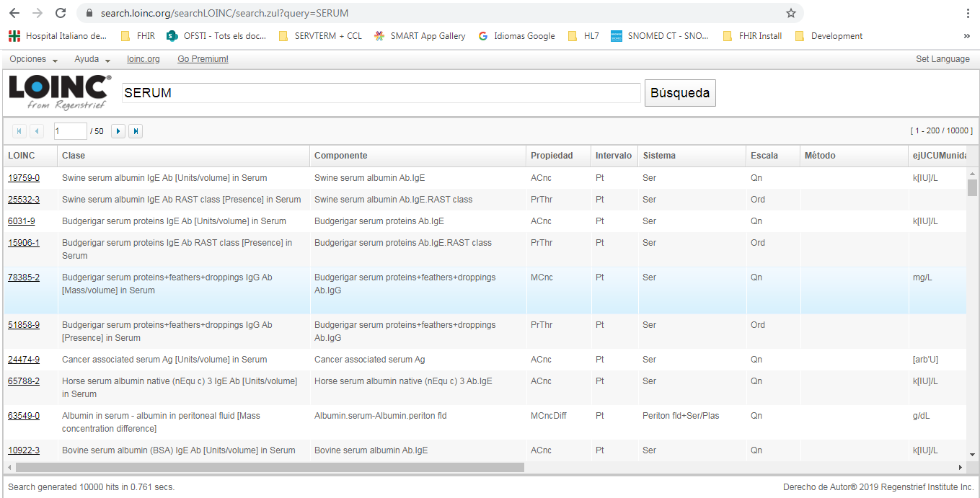Open LOINC code 78385-2
Screen dimensions: 980x498
click(24, 277)
